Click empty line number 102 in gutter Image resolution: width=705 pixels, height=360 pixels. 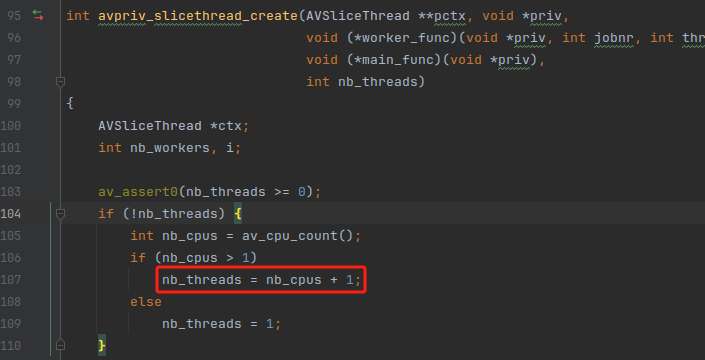(x=11, y=170)
